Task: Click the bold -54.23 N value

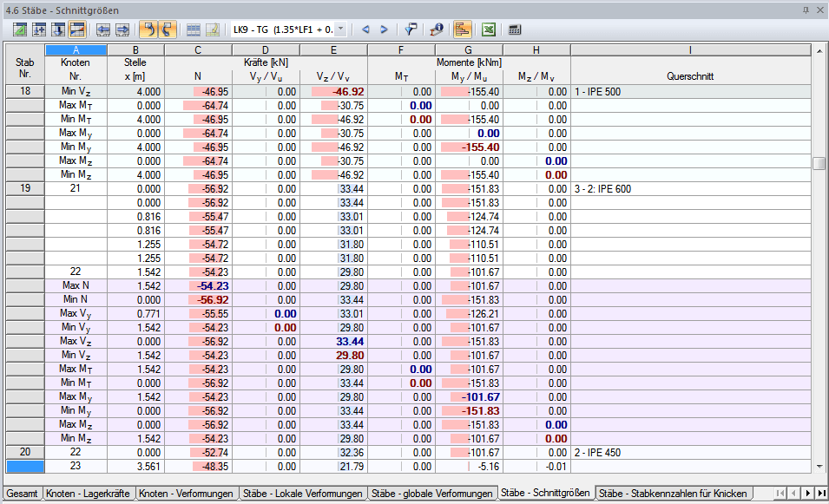Action: [198, 285]
